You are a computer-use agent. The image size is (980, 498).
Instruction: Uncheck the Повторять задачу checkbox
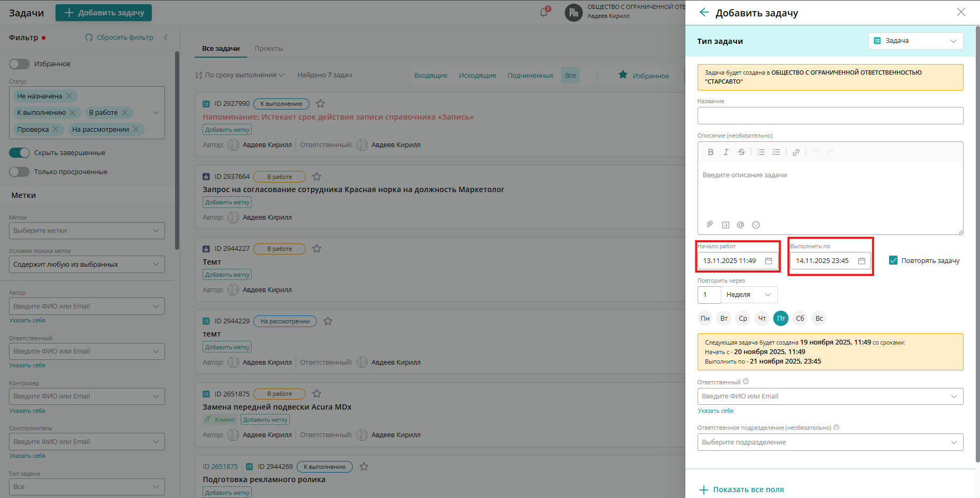point(893,260)
